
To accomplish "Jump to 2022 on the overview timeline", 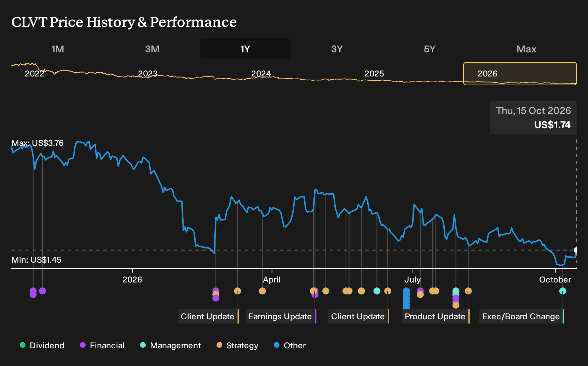I will [34, 74].
